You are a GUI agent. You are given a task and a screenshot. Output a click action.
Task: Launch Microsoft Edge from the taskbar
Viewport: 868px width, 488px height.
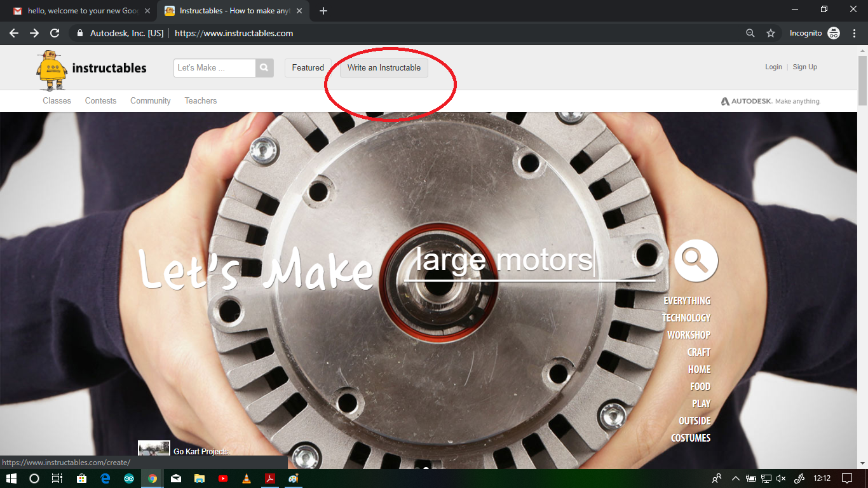(x=105, y=478)
